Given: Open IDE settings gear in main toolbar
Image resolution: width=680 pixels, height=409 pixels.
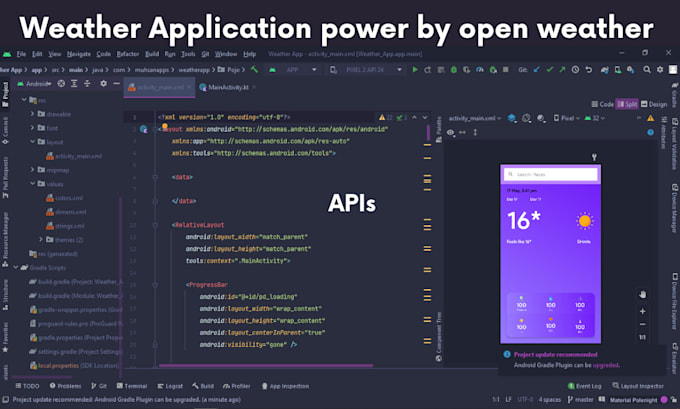Looking at the screenshot, I should click(660, 70).
